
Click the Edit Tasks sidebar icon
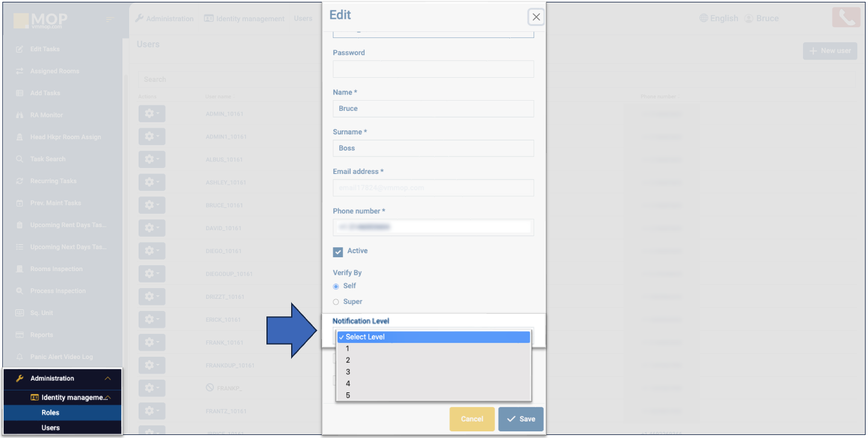click(x=19, y=49)
